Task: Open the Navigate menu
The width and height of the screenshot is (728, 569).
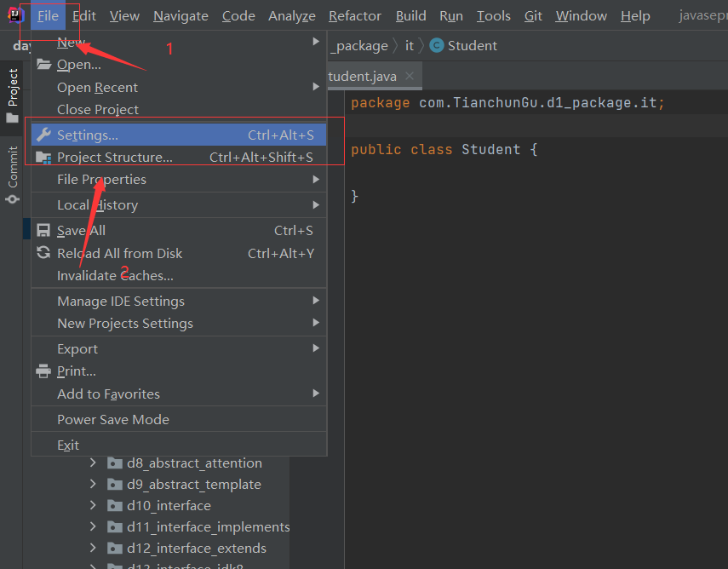Action: 181,16
